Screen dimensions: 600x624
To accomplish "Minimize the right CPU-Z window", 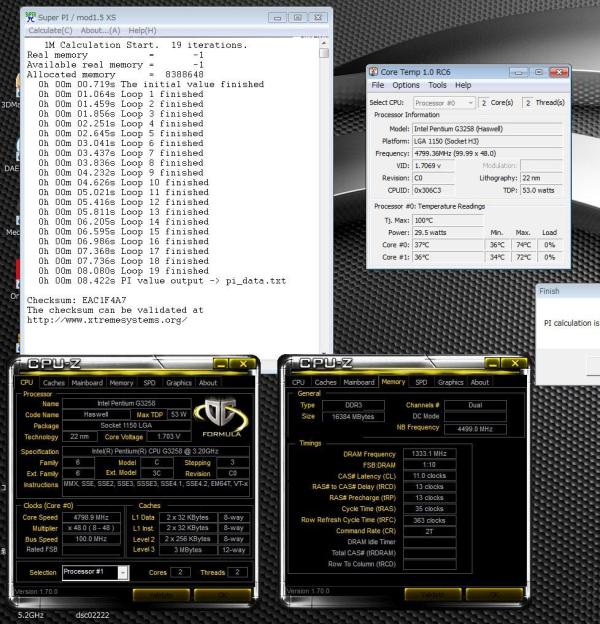I will tap(493, 363).
